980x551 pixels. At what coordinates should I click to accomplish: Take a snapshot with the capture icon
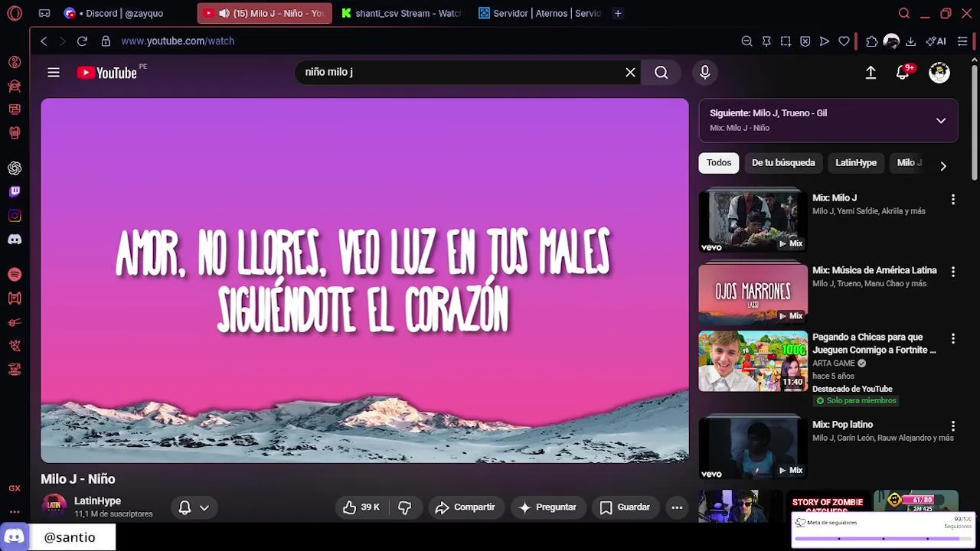click(786, 41)
